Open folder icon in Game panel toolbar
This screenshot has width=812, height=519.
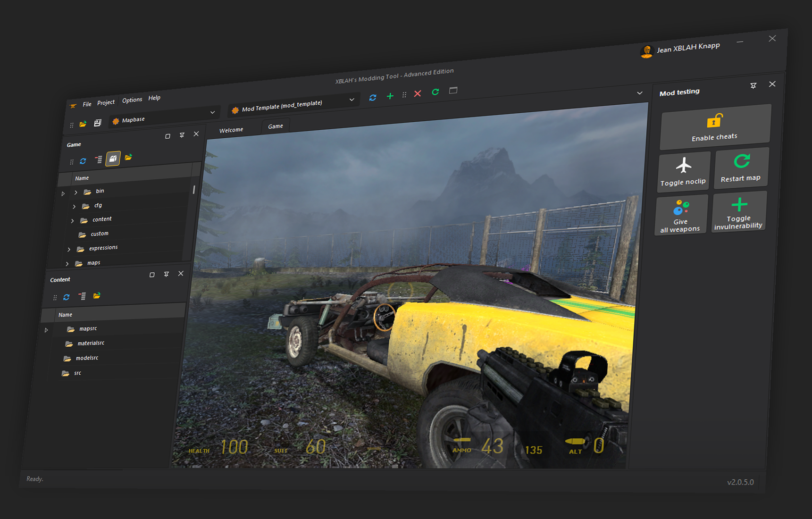[x=128, y=158]
